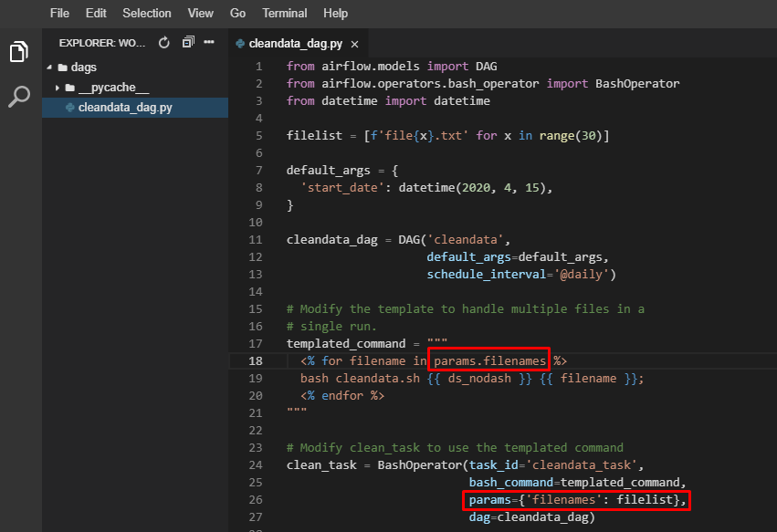Click 'schedule_interval' keyword on line 13
Image resolution: width=777 pixels, height=532 pixels.
(x=486, y=275)
